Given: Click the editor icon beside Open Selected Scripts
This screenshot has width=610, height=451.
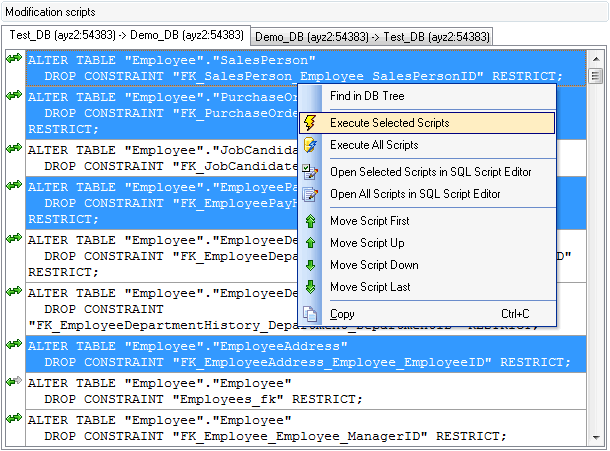Looking at the screenshot, I should coord(309,172).
